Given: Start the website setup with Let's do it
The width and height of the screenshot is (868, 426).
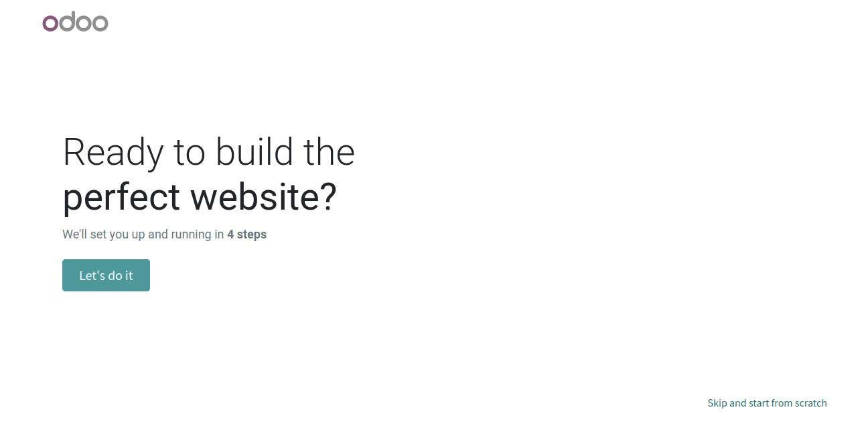Looking at the screenshot, I should tap(106, 275).
